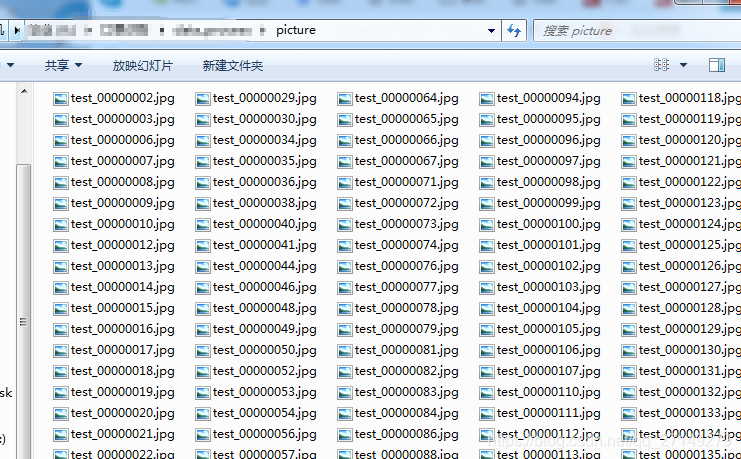The height and width of the screenshot is (459, 741).
Task: Select file test_00000008.jpg
Action: coord(114,182)
